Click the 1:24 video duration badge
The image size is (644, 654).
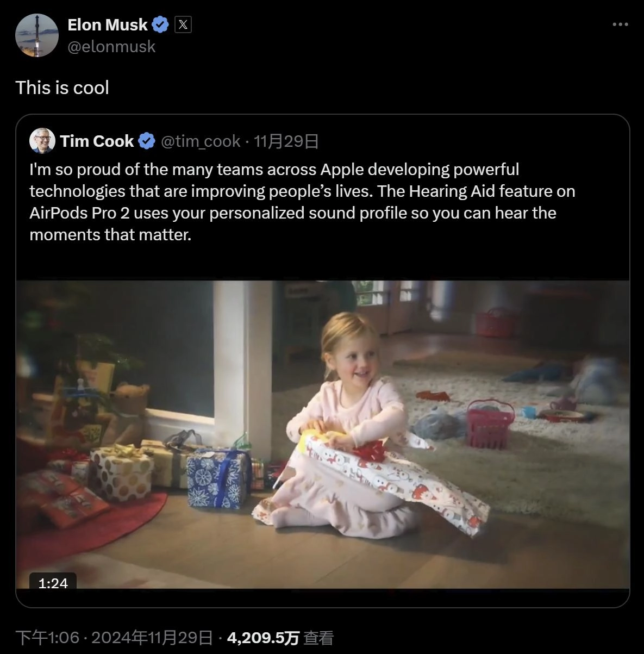[x=53, y=583]
